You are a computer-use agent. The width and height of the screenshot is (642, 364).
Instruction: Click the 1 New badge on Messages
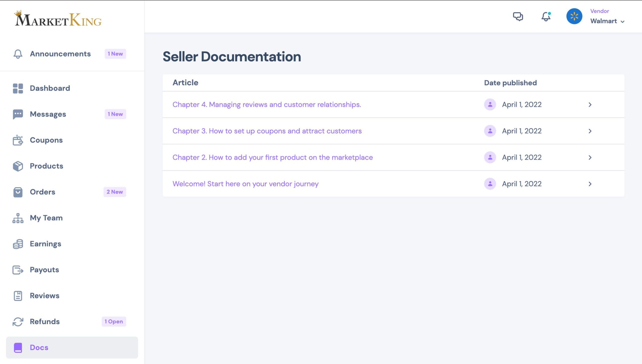pyautogui.click(x=115, y=114)
